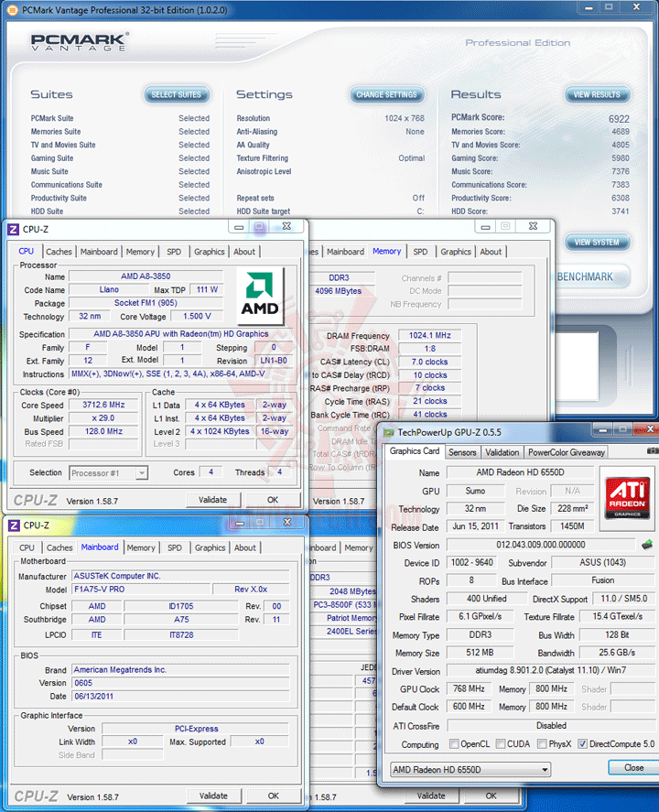Open the Validation tab in GPU-Z
This screenshot has height=812, width=659.
click(x=502, y=452)
